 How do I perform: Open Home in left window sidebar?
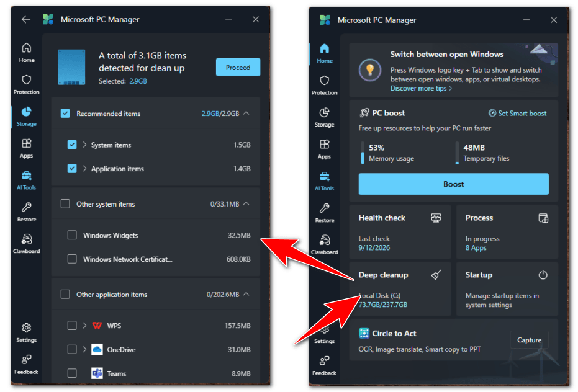[x=27, y=52]
